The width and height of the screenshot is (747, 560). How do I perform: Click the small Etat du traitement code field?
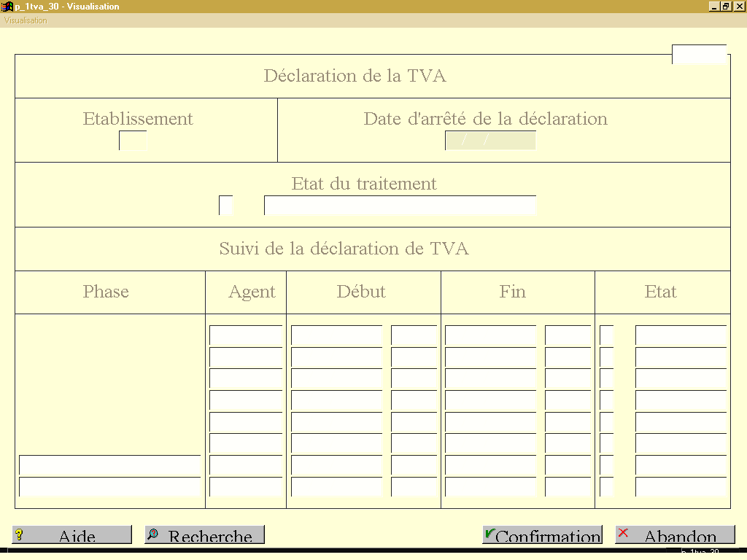pyautogui.click(x=226, y=205)
